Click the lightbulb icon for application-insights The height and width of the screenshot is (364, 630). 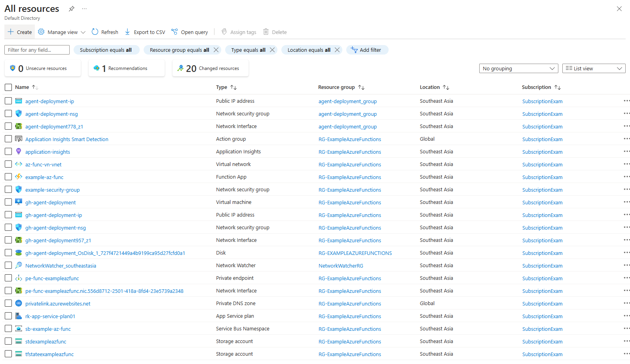(19, 151)
